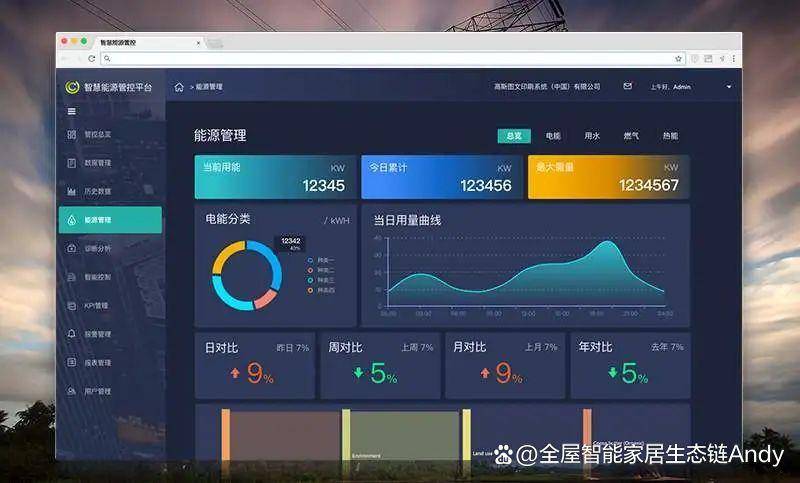The image size is (800, 483).
Task: Click the browser address bar field
Action: (x=393, y=59)
